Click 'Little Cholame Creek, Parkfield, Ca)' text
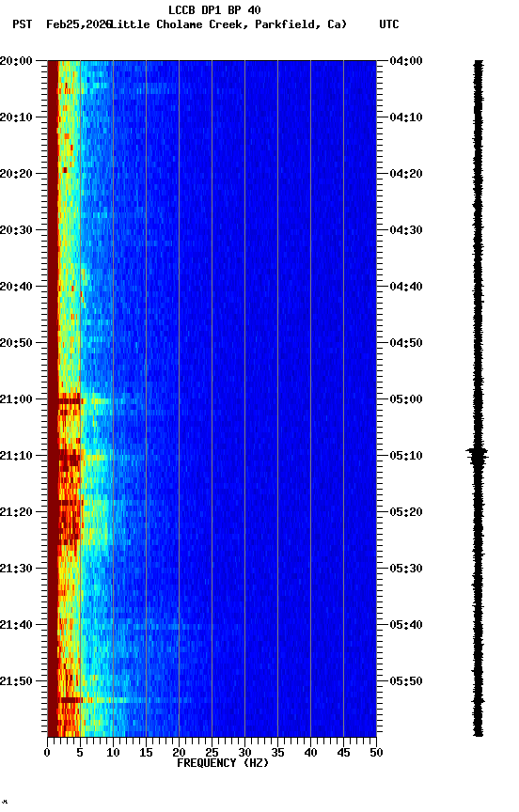The height and width of the screenshot is (812, 519). coord(228,24)
